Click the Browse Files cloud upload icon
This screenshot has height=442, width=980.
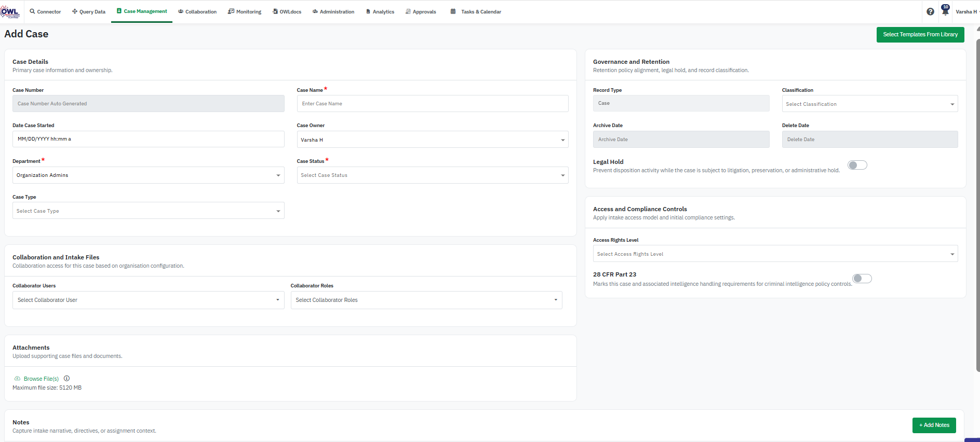pos(17,379)
